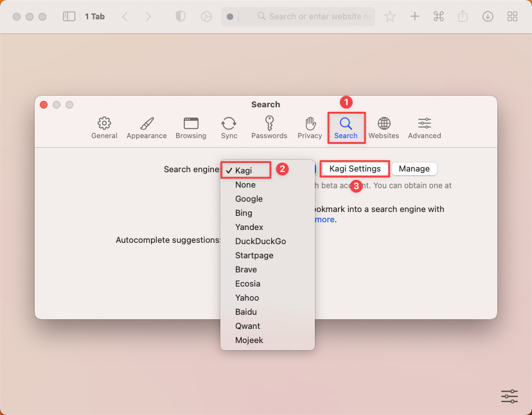Open the Websites settings tab
This screenshot has width=532, height=415.
[x=384, y=128]
